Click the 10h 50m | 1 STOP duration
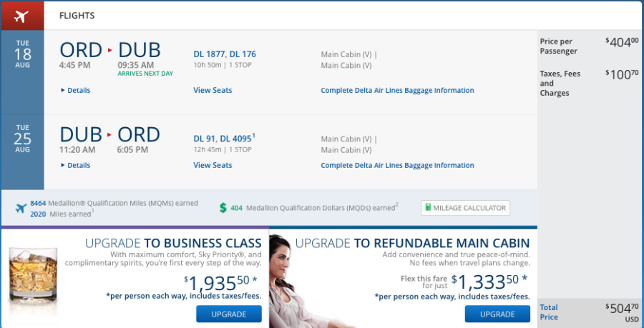This screenshot has height=328, width=644. tap(223, 65)
